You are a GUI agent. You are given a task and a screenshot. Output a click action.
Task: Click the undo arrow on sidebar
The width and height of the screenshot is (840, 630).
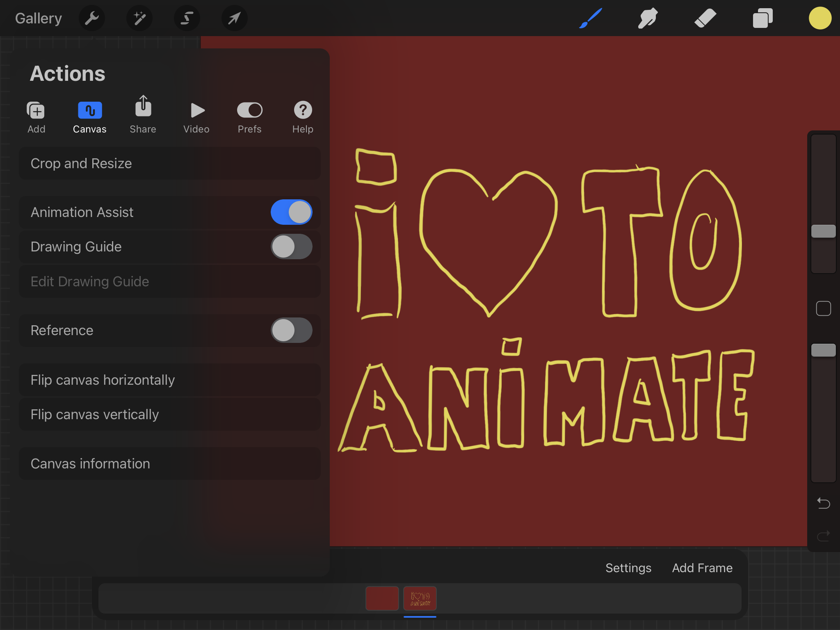coord(824,503)
